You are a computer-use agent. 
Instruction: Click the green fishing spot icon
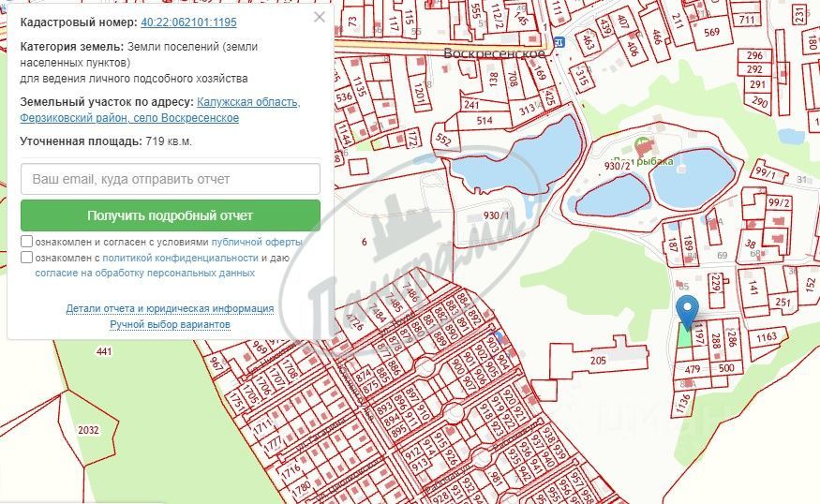point(642,144)
